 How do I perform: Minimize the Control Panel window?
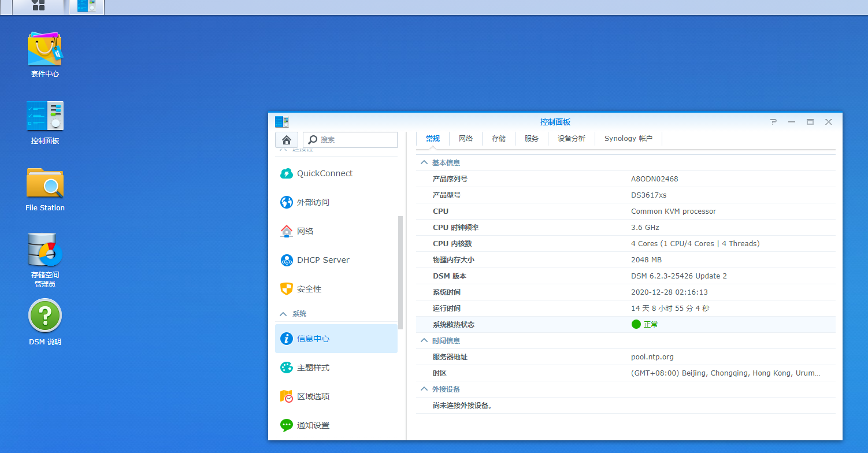point(792,122)
